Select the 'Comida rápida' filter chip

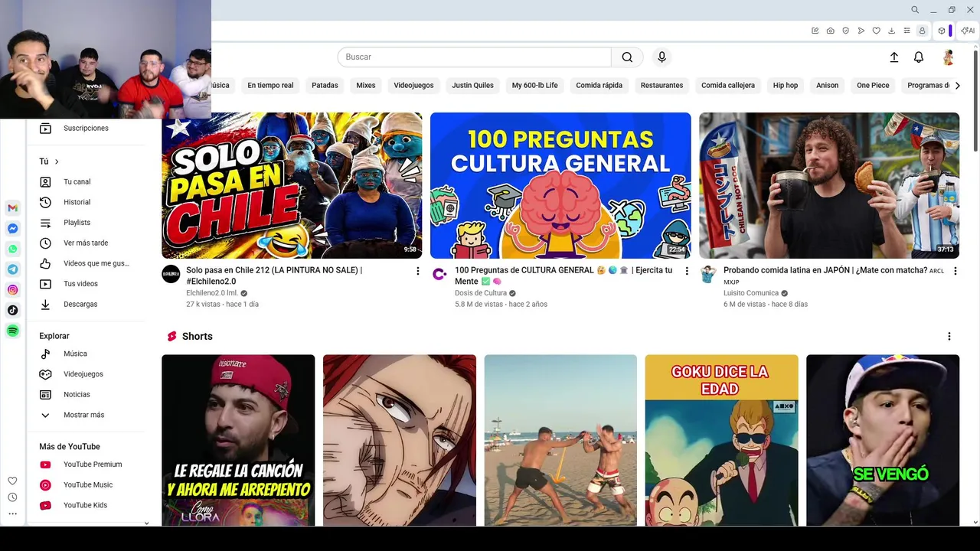(599, 85)
